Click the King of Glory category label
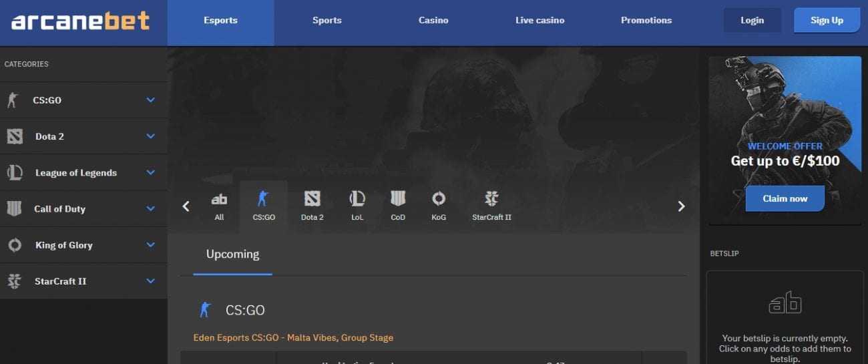This screenshot has width=868, height=364. [63, 245]
